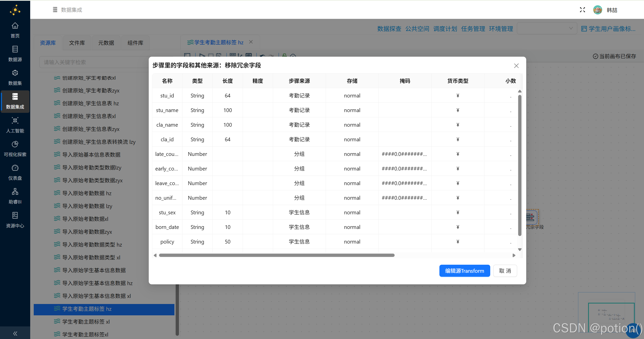Open 数据集 in the sidebar
The image size is (644, 339).
[15, 78]
